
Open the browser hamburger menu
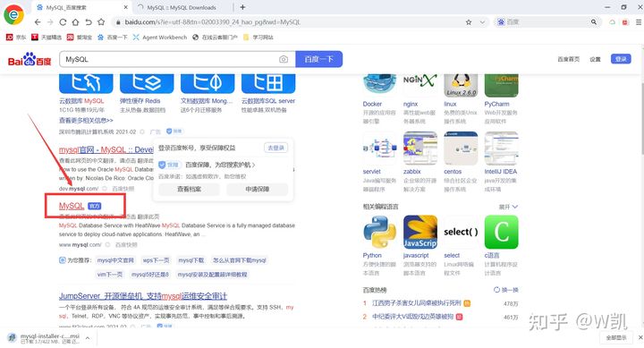coord(639,22)
